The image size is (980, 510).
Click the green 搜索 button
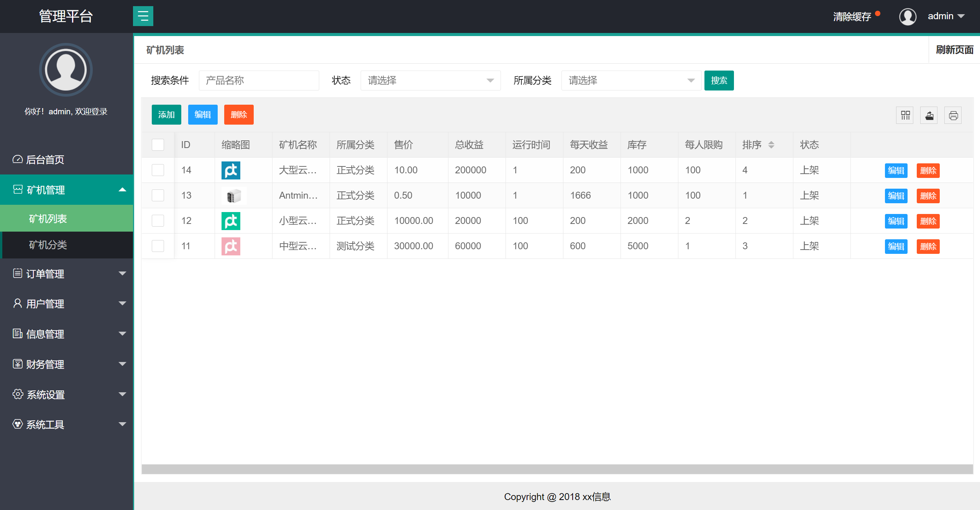click(719, 81)
